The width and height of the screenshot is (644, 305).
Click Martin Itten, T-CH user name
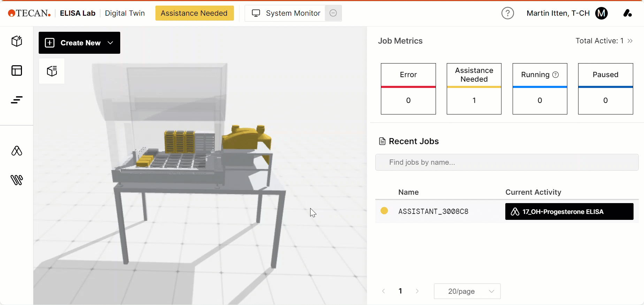(x=558, y=13)
